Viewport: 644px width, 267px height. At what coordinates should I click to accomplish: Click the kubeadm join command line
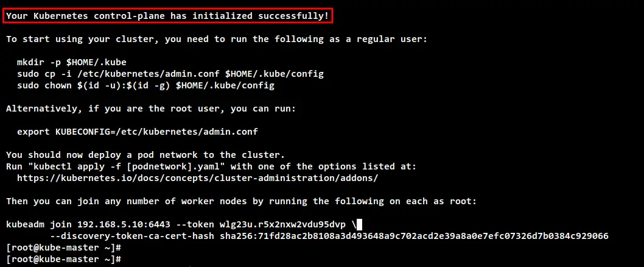181,224
